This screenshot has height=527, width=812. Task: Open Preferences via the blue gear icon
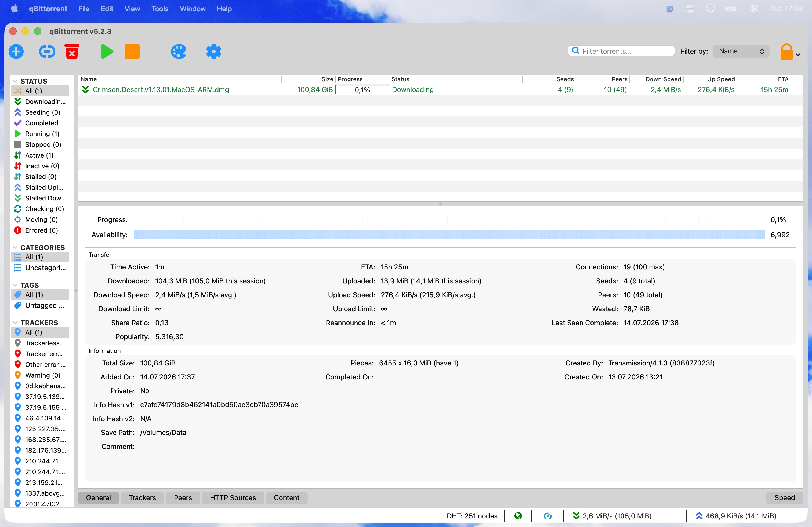coord(213,52)
